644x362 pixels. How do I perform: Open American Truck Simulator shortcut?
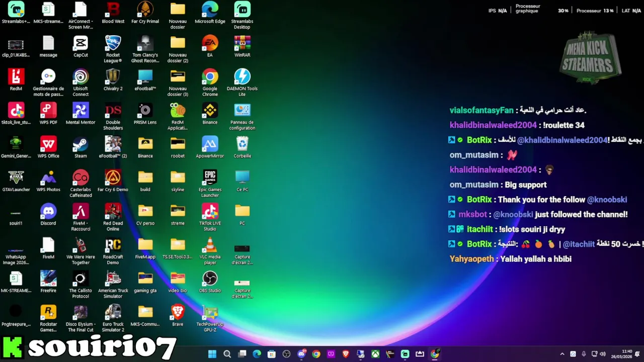113,285
